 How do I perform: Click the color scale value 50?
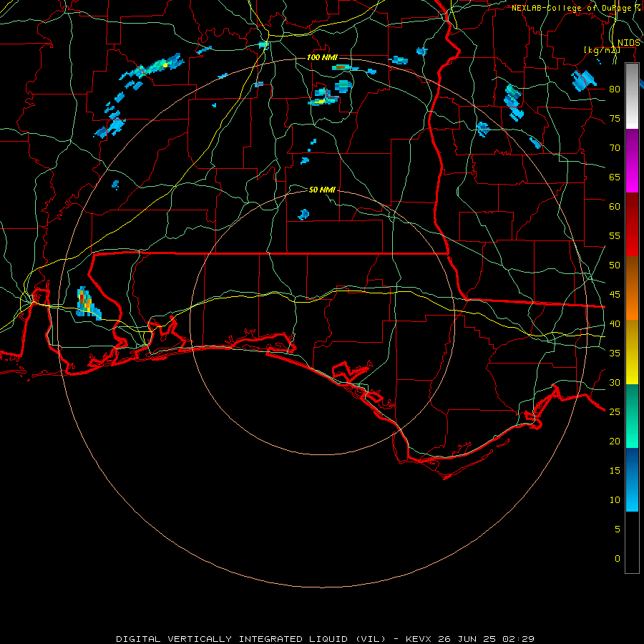tap(615, 265)
